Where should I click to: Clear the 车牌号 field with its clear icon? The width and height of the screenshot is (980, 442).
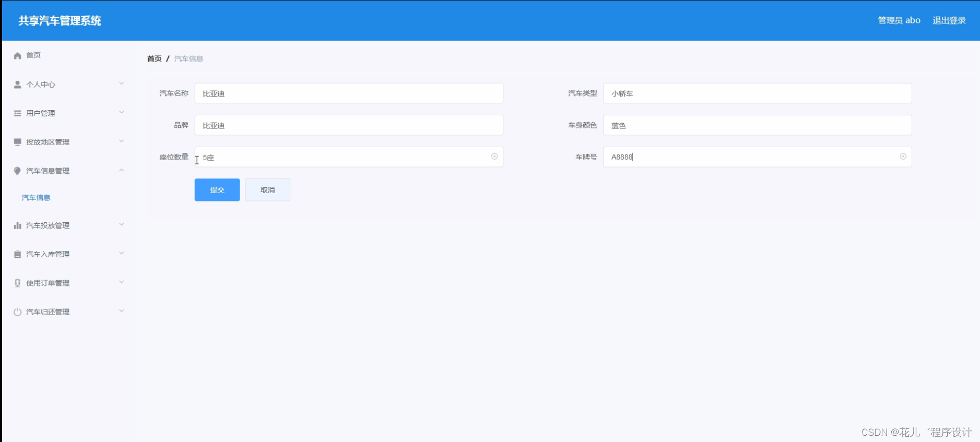(903, 157)
